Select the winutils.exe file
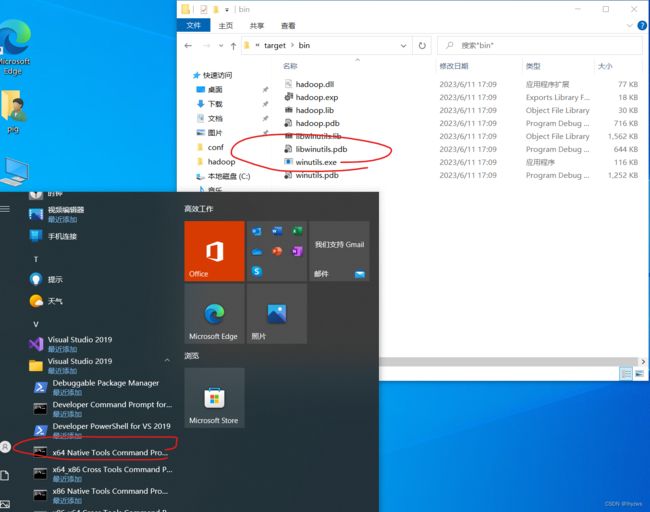This screenshot has width=650, height=512. click(316, 162)
